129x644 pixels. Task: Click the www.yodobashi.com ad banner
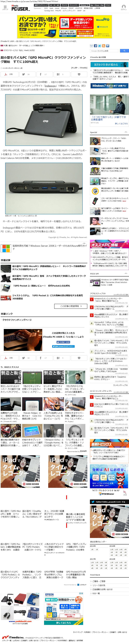pos(20,609)
